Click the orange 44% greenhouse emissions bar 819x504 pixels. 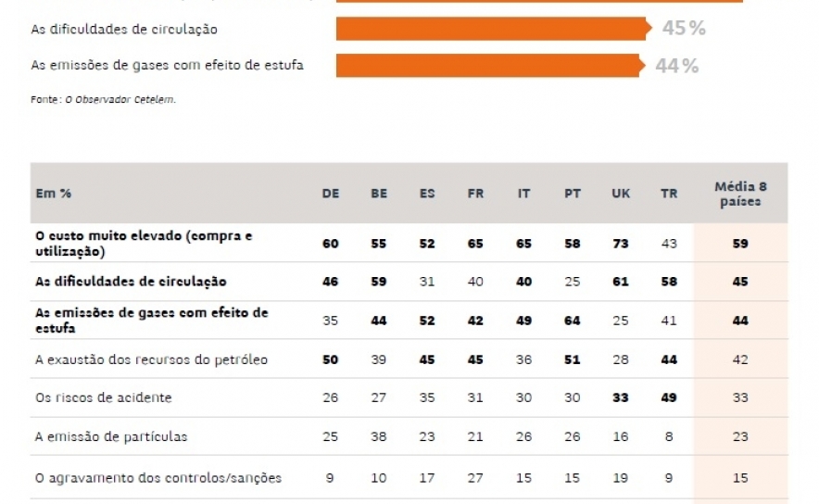pyautogui.click(x=488, y=66)
